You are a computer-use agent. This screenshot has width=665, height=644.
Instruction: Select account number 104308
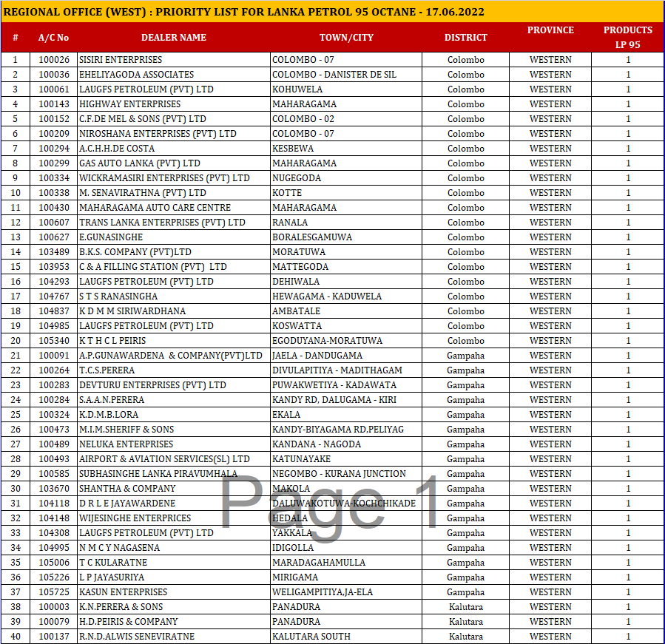coord(54,533)
